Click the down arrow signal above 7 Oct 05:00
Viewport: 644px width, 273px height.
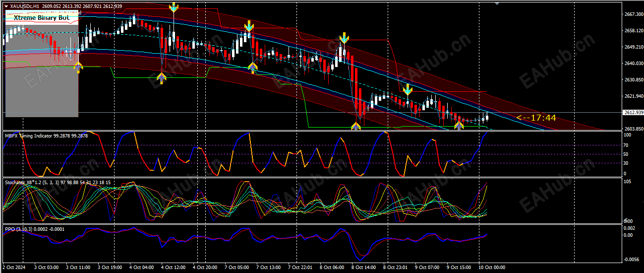point(249,26)
